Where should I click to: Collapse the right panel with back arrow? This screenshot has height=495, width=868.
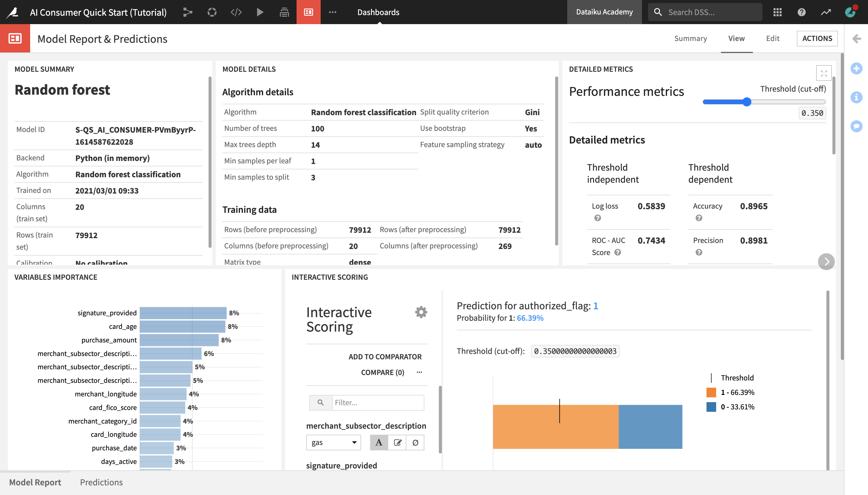tap(856, 38)
